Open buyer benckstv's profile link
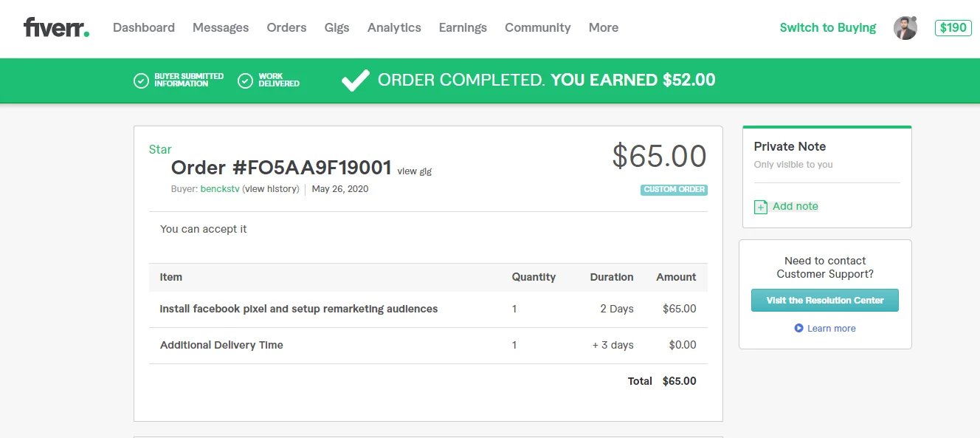Screen dimensions: 980x438 [220, 189]
